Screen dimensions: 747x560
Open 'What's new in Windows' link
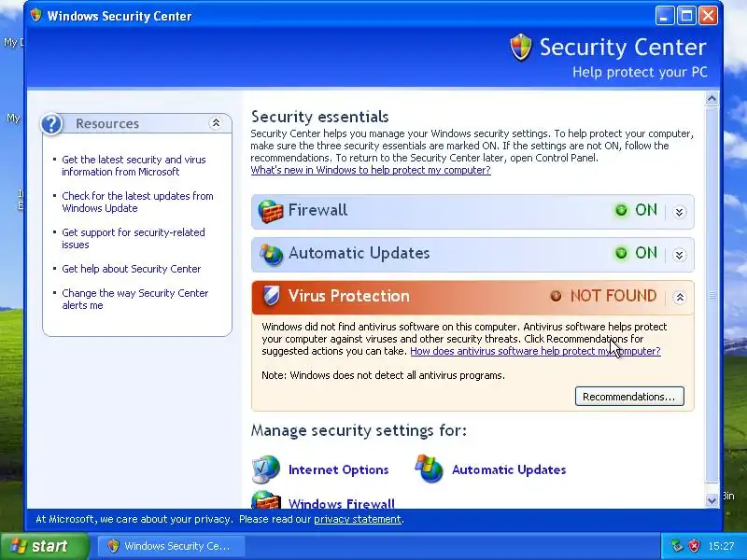pyautogui.click(x=371, y=170)
